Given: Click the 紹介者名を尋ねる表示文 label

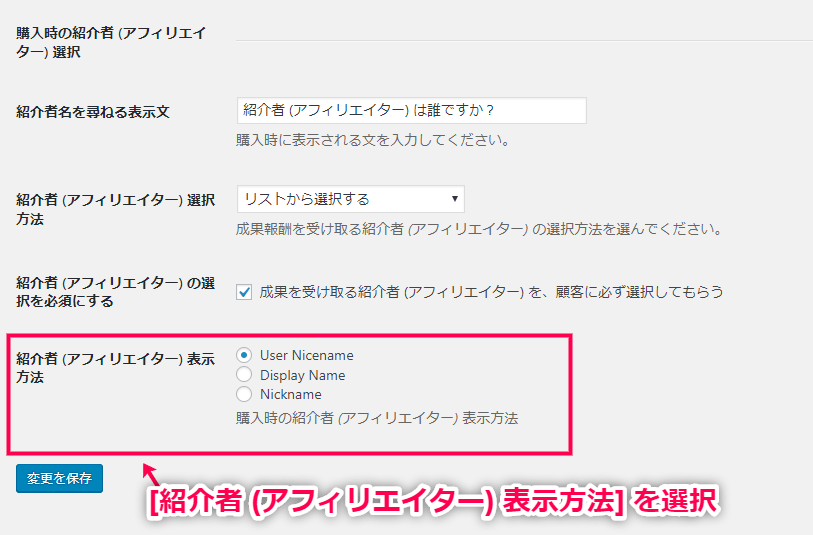Looking at the screenshot, I should coord(93,111).
